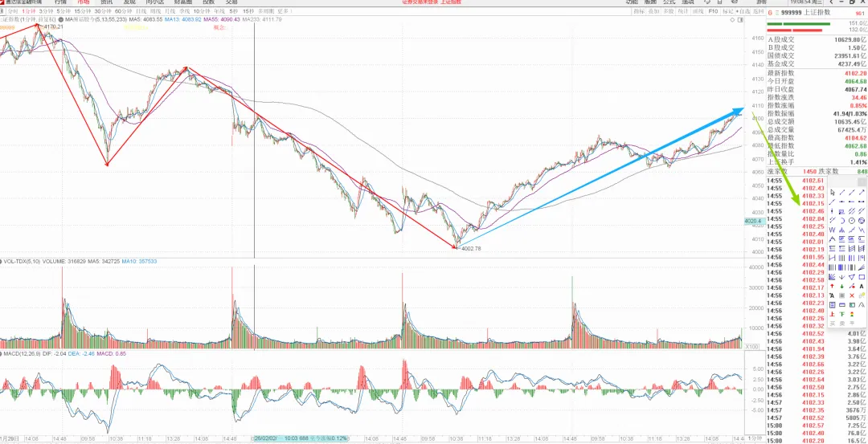This screenshot has width=868, height=444.
Task: Select the rectangle drawing tool
Action: 862,277
